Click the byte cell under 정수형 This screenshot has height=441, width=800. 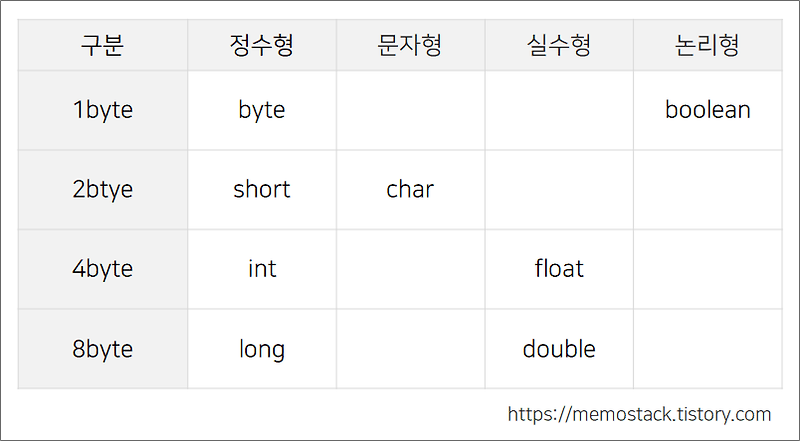pyautogui.click(x=262, y=110)
